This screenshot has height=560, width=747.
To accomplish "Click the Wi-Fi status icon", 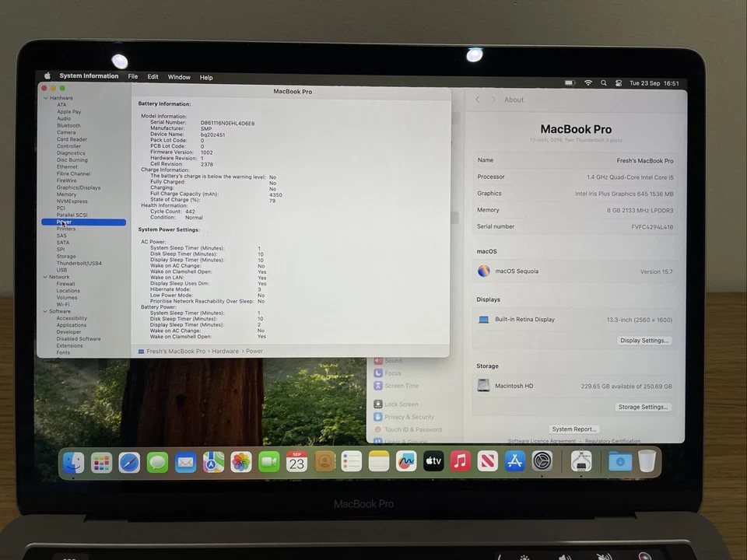I will 588,83.
